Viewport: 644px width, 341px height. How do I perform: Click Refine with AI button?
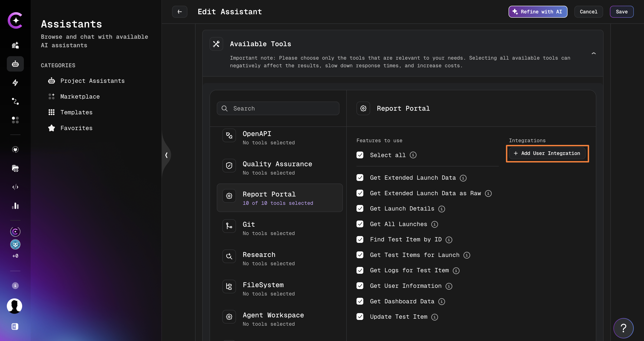point(538,12)
